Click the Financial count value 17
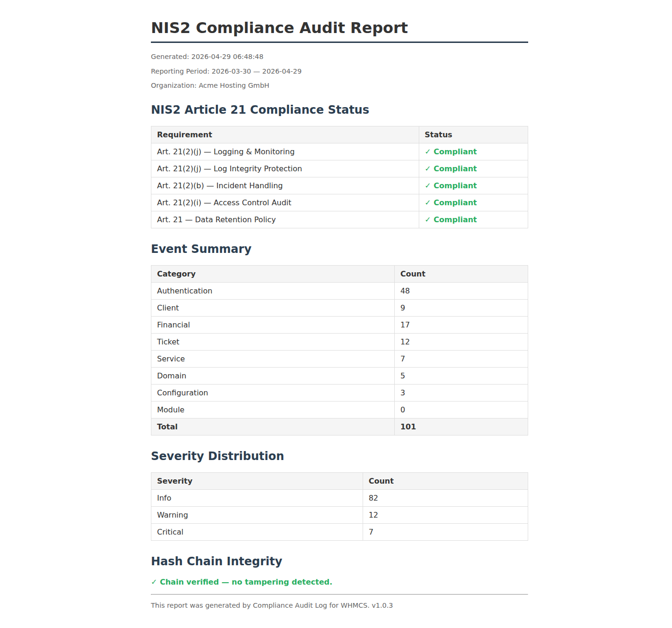 [405, 325]
